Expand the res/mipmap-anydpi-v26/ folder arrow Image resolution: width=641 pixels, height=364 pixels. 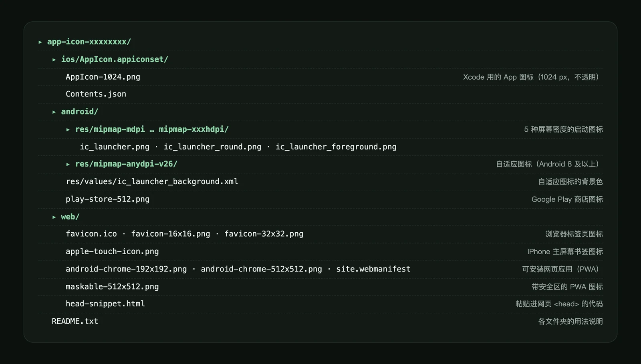tap(68, 164)
